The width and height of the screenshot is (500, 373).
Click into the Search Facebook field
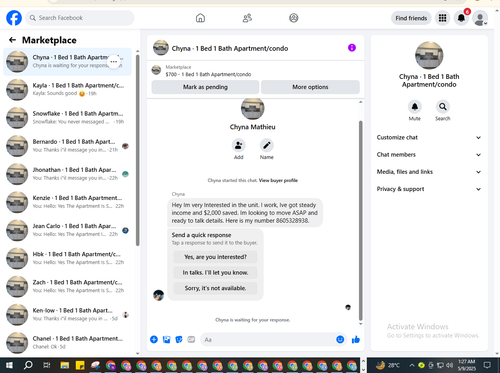point(80,18)
